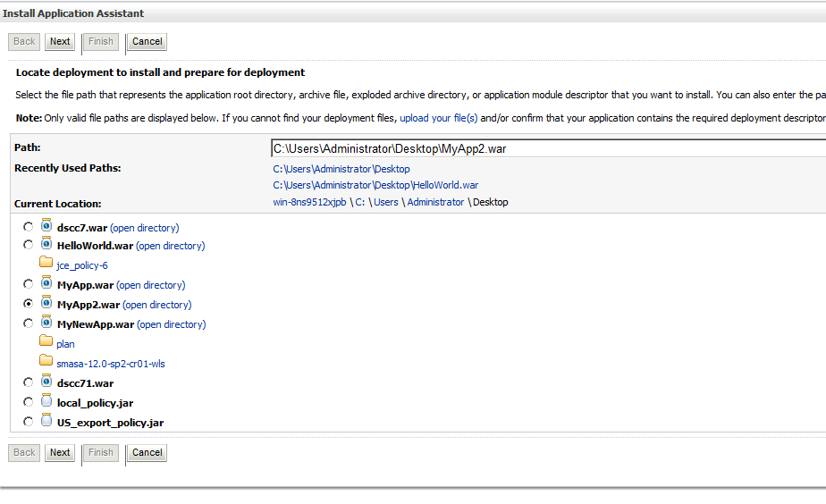Viewport: 826px width, 504px height.
Task: Navigate to Administrator in location breadcrumb
Action: tap(435, 202)
